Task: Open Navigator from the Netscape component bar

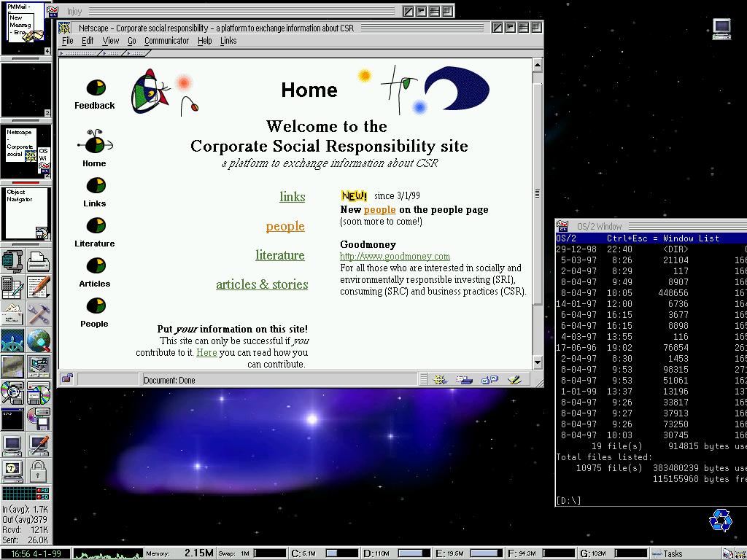Action: pyautogui.click(x=440, y=379)
